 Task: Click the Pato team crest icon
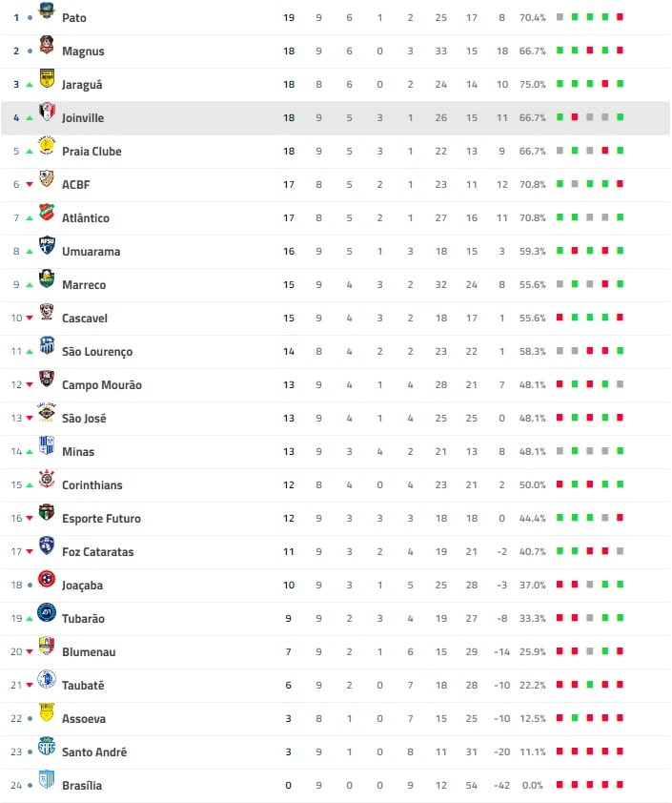click(47, 12)
